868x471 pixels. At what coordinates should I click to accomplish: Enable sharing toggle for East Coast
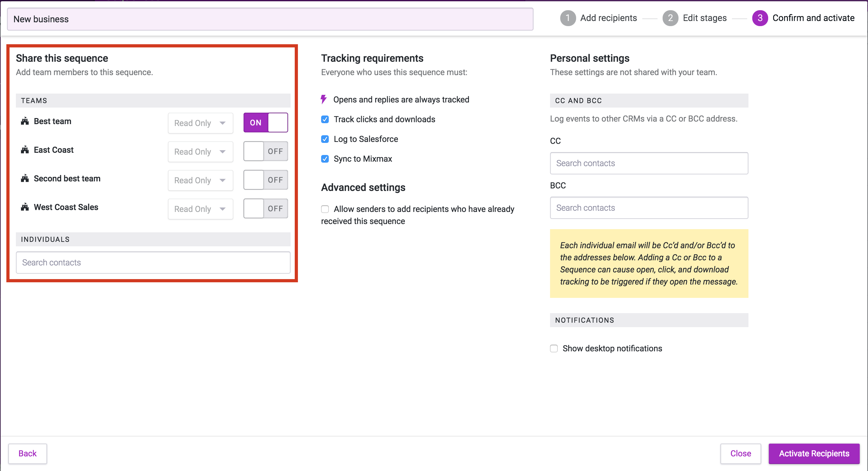tap(265, 151)
